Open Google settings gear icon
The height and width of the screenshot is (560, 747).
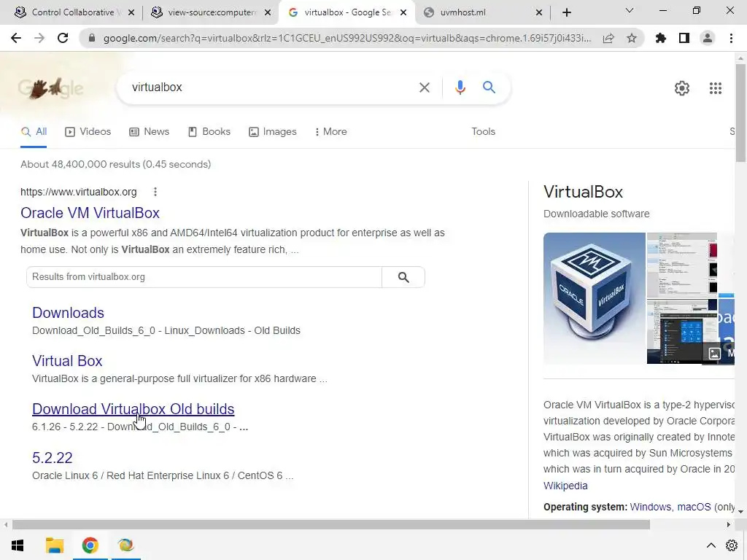[682, 88]
